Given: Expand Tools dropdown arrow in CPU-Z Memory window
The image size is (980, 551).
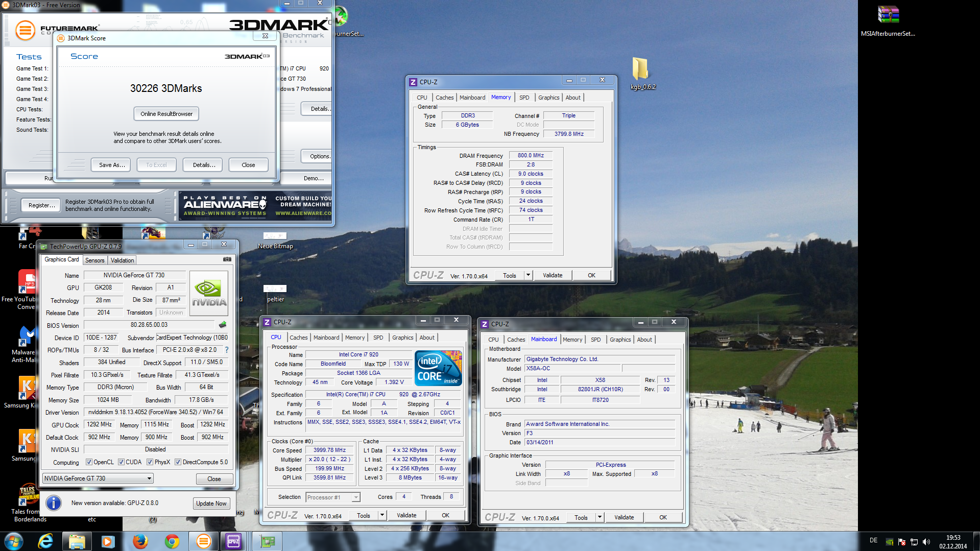Looking at the screenshot, I should pyautogui.click(x=528, y=275).
